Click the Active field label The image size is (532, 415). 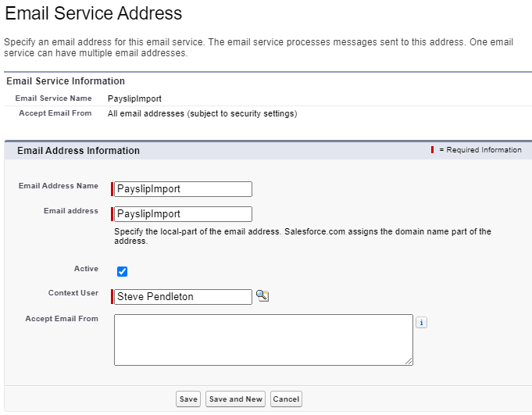point(86,269)
